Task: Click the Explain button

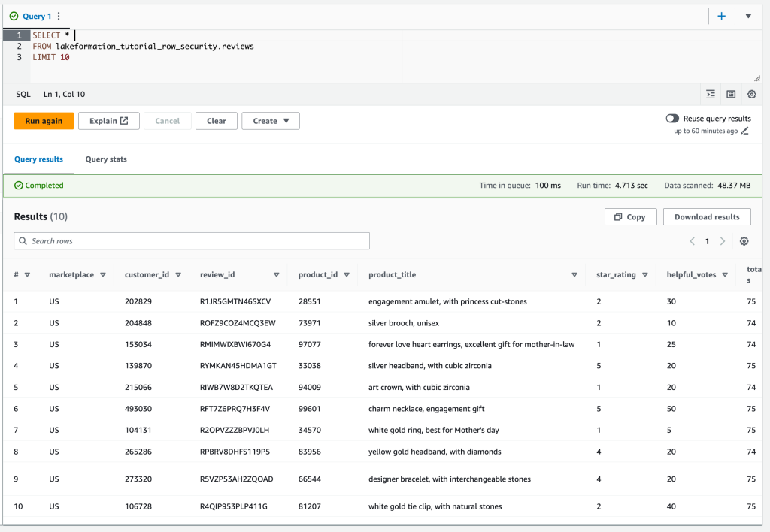Action: 109,121
